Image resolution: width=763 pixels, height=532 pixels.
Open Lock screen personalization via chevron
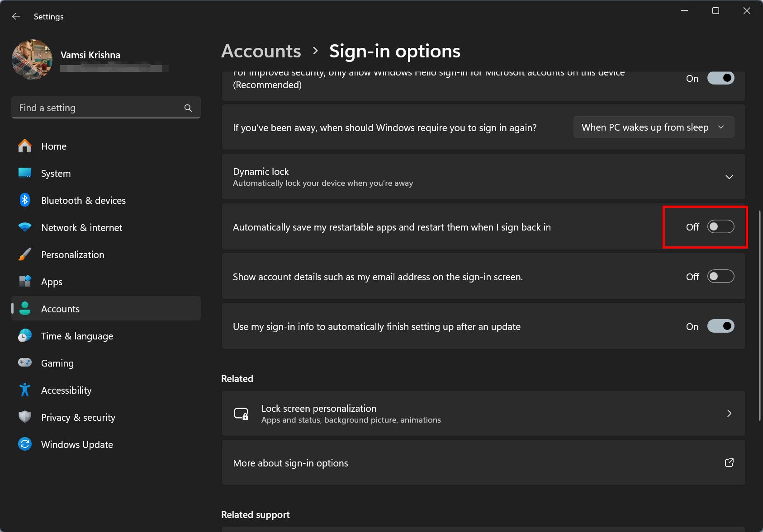(x=729, y=413)
